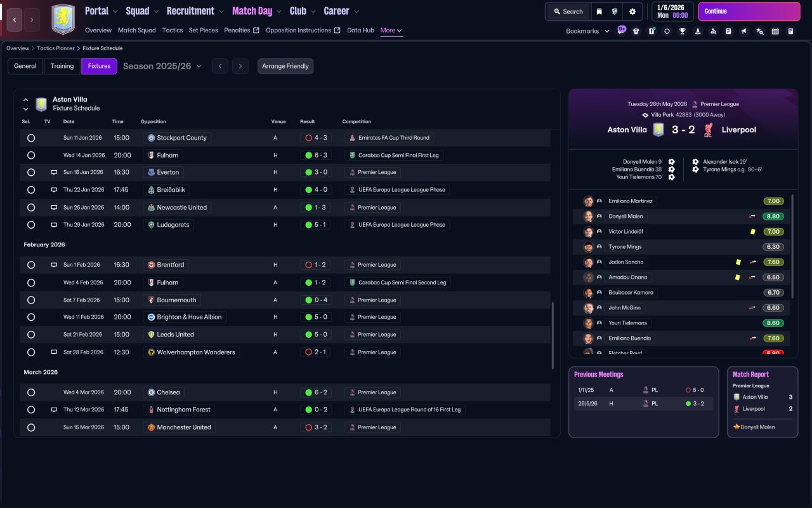Go to previous season with left chevron
Viewport: 812px width, 508px height.
(x=220, y=66)
